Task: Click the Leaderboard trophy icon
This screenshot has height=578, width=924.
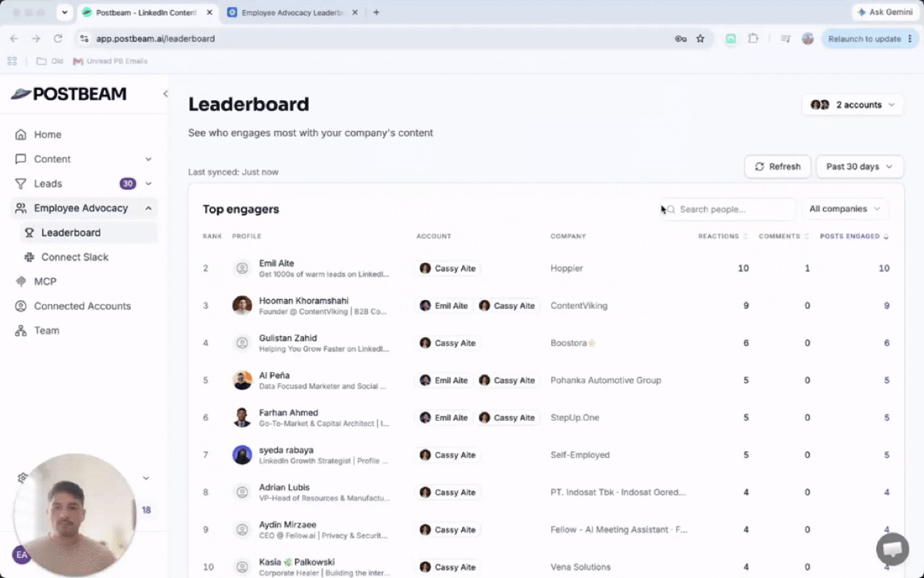Action: coord(29,232)
